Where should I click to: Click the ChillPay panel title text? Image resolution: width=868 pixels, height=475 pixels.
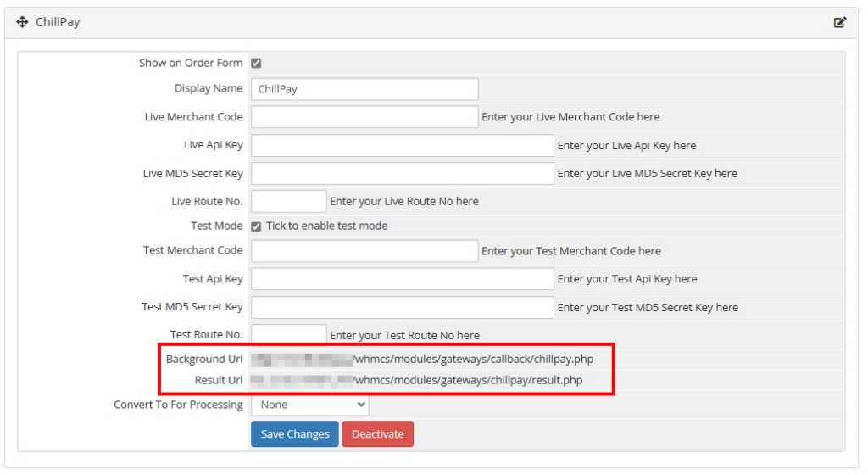point(58,22)
